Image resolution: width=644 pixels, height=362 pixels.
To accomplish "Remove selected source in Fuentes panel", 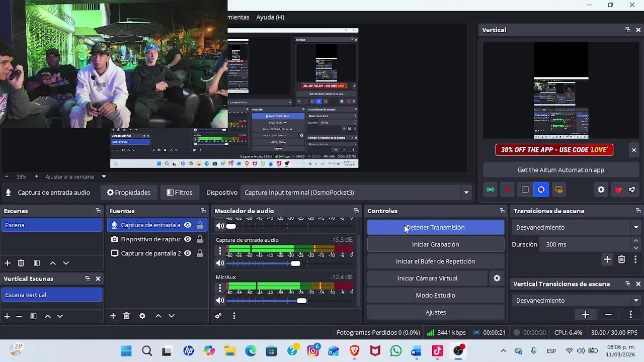I will coord(127,316).
